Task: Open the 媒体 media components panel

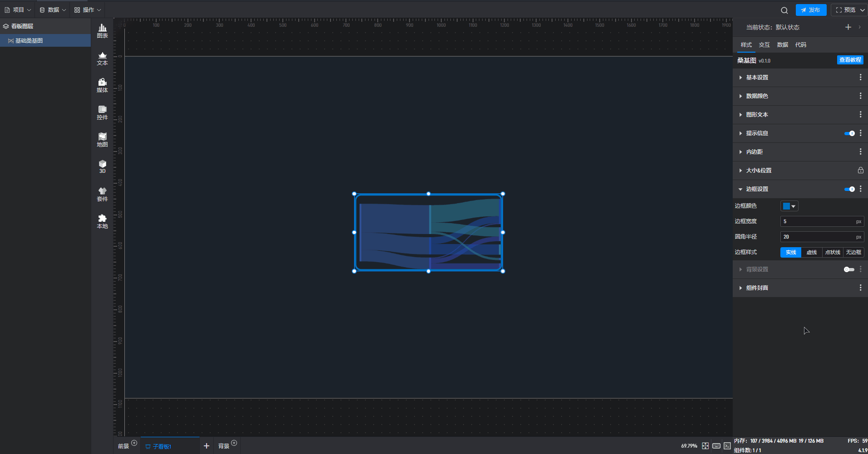Action: [x=102, y=85]
